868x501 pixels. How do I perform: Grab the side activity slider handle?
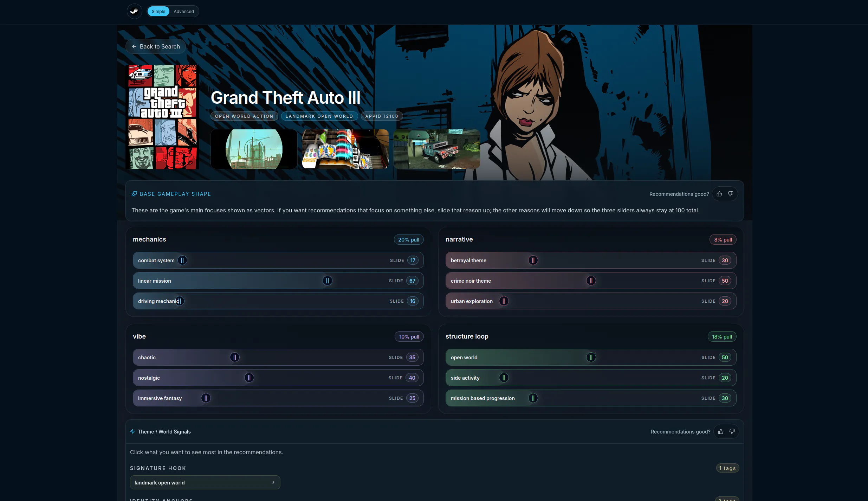point(504,378)
